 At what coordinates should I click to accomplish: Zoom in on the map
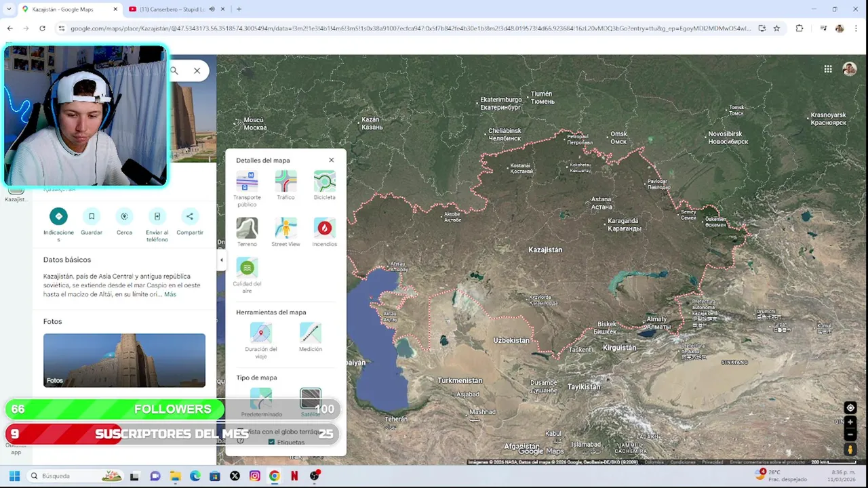pos(850,422)
